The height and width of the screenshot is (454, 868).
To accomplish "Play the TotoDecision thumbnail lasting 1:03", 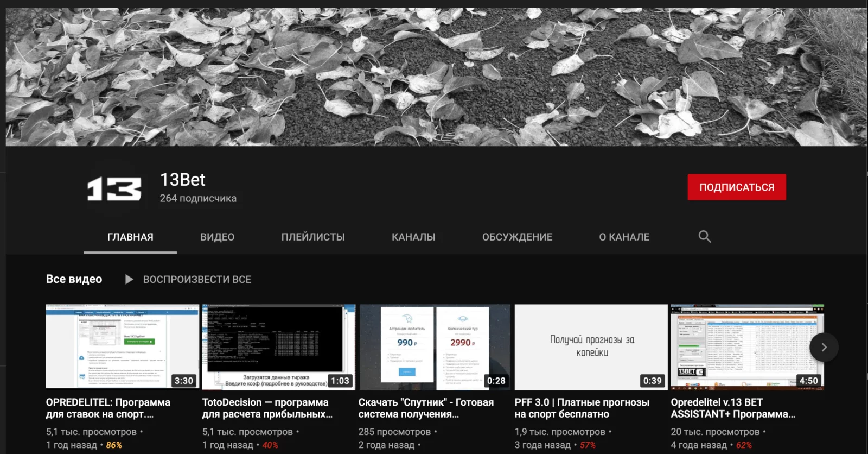I will coord(279,347).
